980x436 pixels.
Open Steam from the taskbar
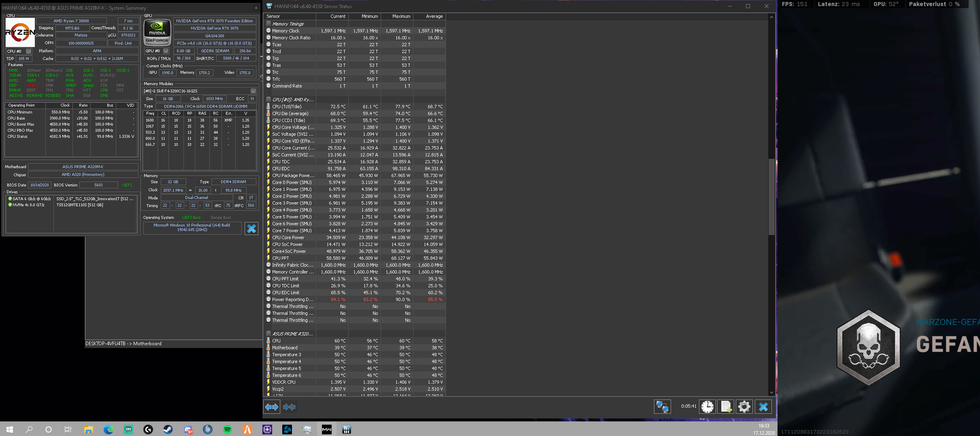(168, 430)
